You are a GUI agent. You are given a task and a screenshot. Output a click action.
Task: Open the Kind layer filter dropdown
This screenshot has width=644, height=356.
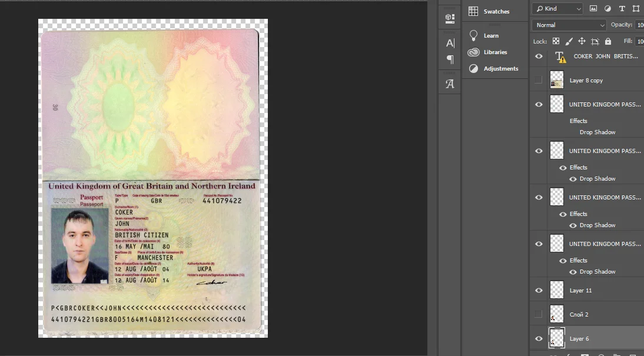click(557, 9)
